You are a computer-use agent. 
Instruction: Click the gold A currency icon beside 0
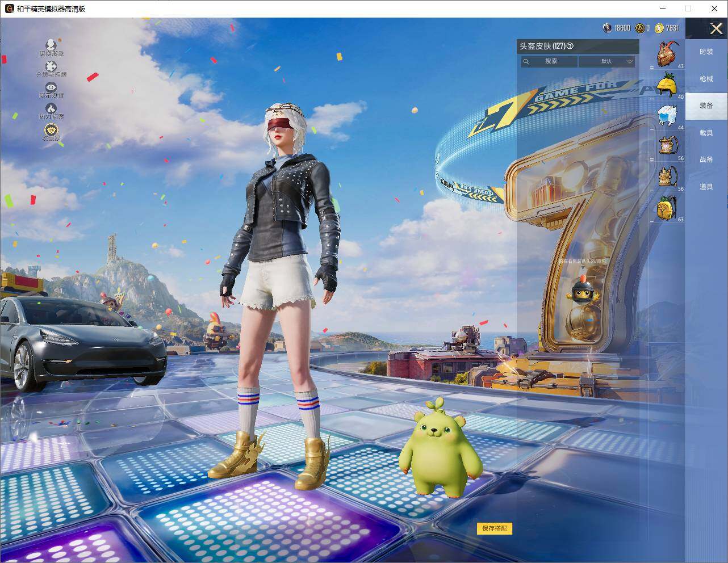point(639,28)
